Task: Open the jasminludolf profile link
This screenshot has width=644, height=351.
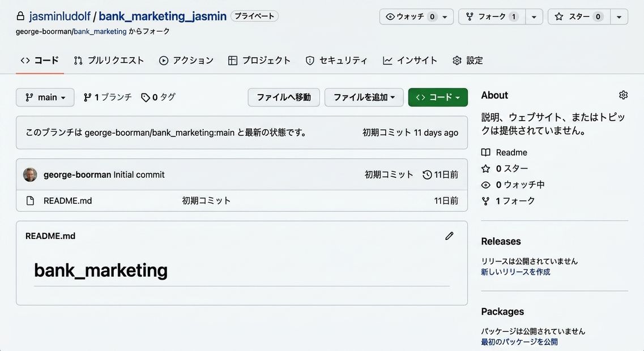Action: pyautogui.click(x=59, y=16)
